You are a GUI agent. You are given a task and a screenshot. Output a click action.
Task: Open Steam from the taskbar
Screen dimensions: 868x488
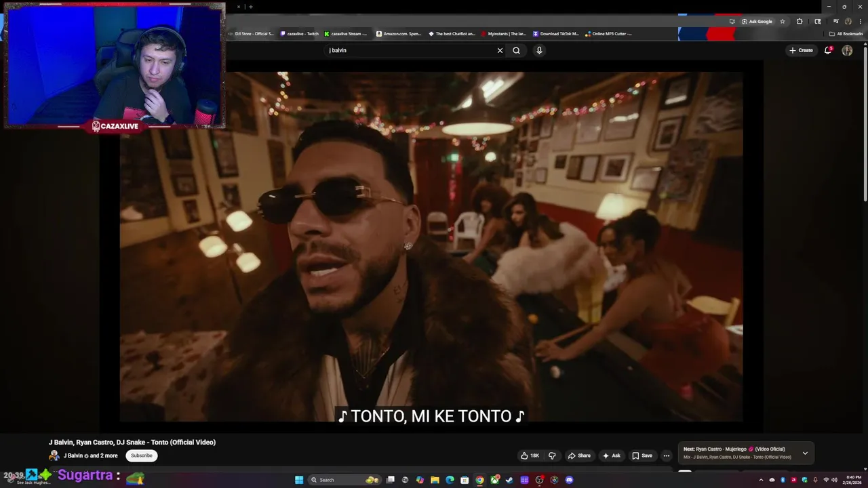point(509,480)
